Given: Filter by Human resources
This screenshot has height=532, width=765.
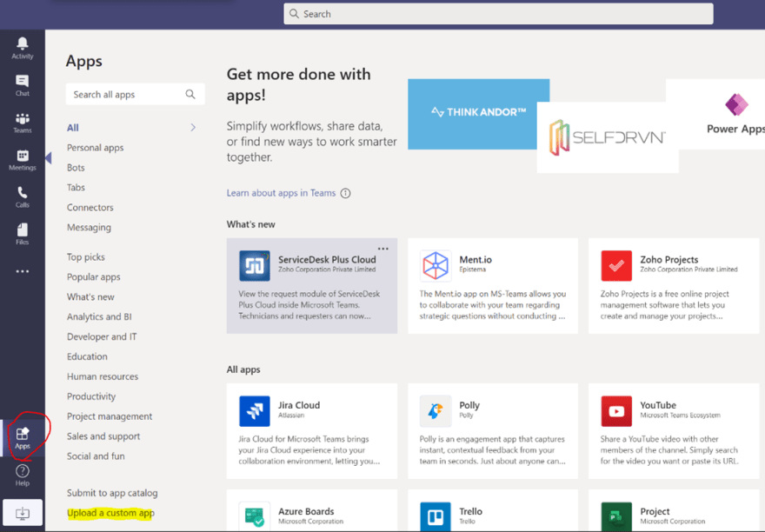Looking at the screenshot, I should 103,376.
